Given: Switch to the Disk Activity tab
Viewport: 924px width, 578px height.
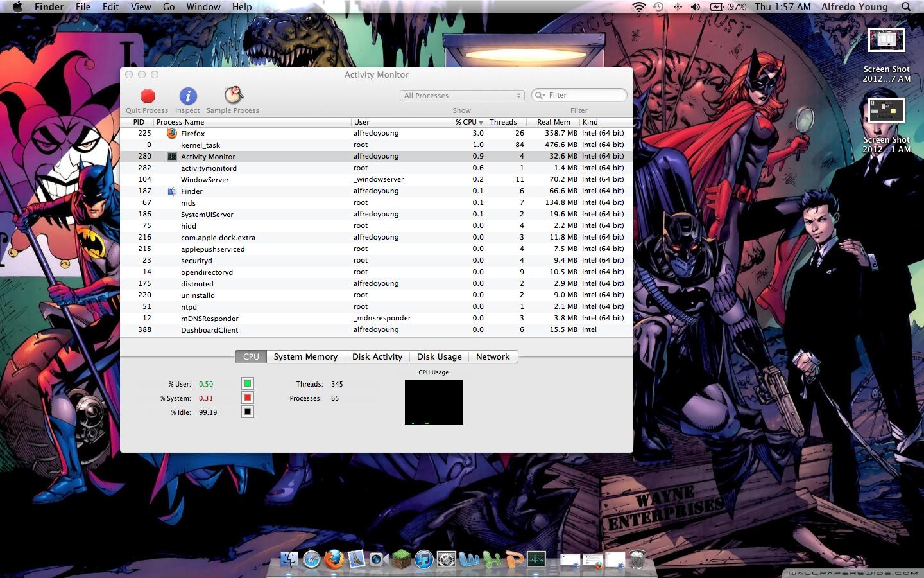Looking at the screenshot, I should [377, 356].
